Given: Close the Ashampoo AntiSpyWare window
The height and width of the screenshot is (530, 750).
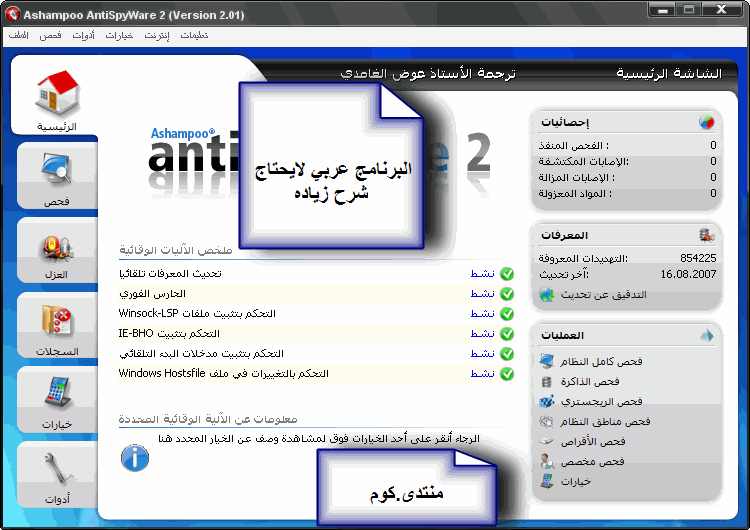Looking at the screenshot, I should coord(722,10).
